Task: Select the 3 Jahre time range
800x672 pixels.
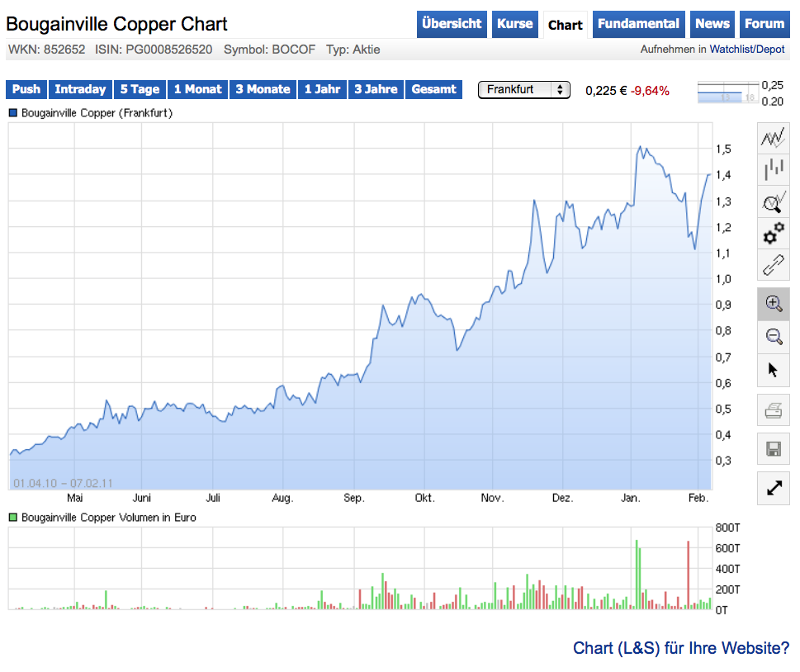Action: click(x=376, y=89)
